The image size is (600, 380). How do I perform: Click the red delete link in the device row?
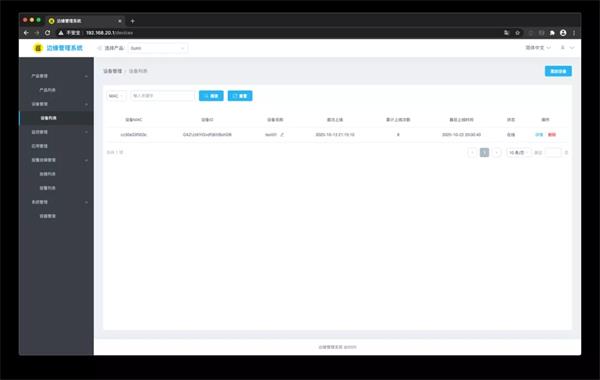551,135
